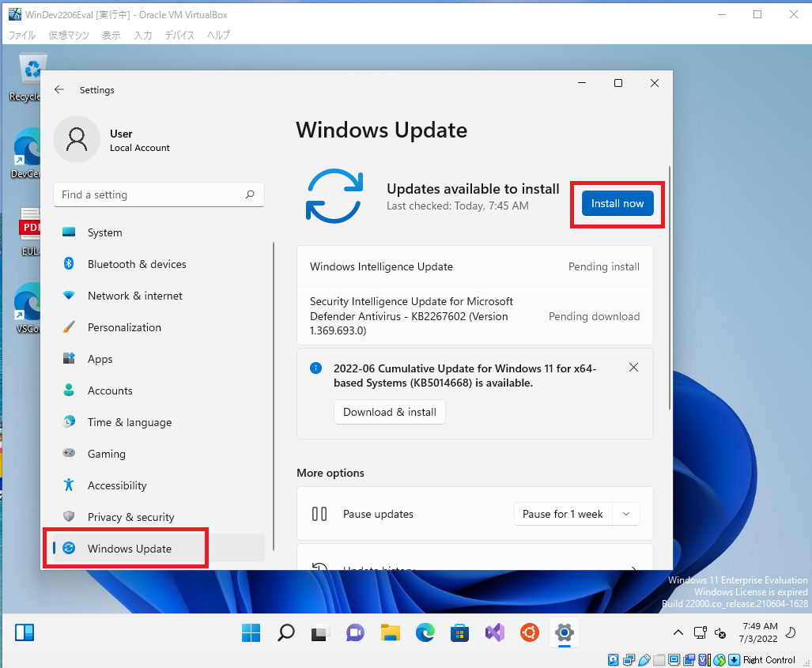Click the Updates available to install heading
This screenshot has height=668, width=812.
click(x=473, y=189)
